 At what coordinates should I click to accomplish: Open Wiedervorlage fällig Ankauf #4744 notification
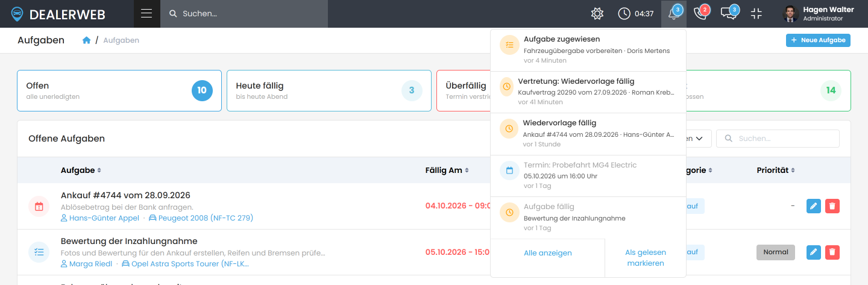[x=588, y=134]
